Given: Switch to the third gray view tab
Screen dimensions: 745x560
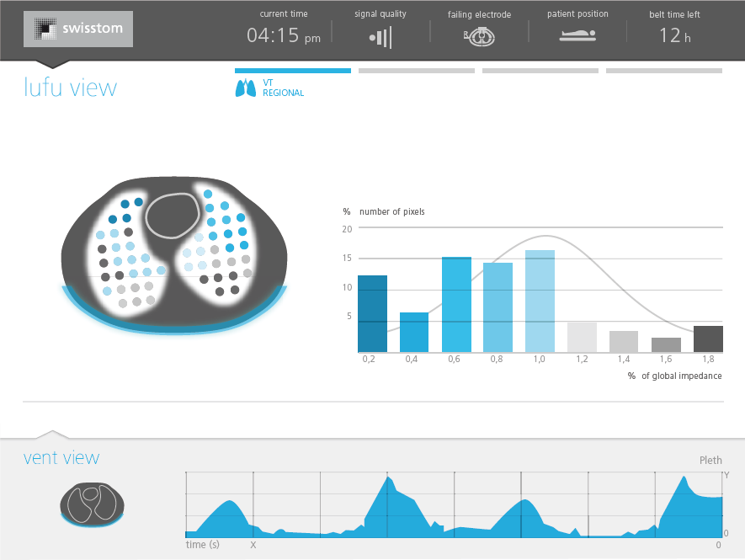Looking at the screenshot, I should tap(540, 72).
